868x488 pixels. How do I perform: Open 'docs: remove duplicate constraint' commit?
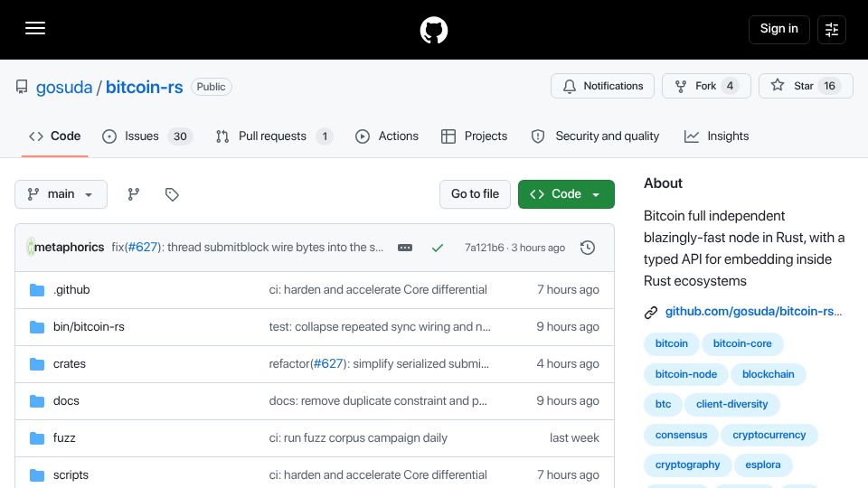pyautogui.click(x=378, y=401)
